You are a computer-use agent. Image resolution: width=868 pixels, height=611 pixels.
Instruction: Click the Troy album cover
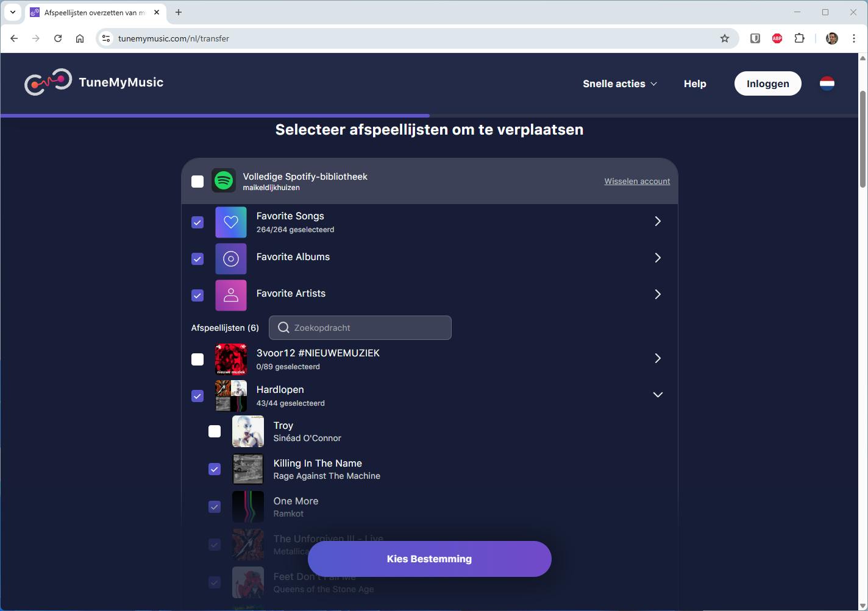248,431
